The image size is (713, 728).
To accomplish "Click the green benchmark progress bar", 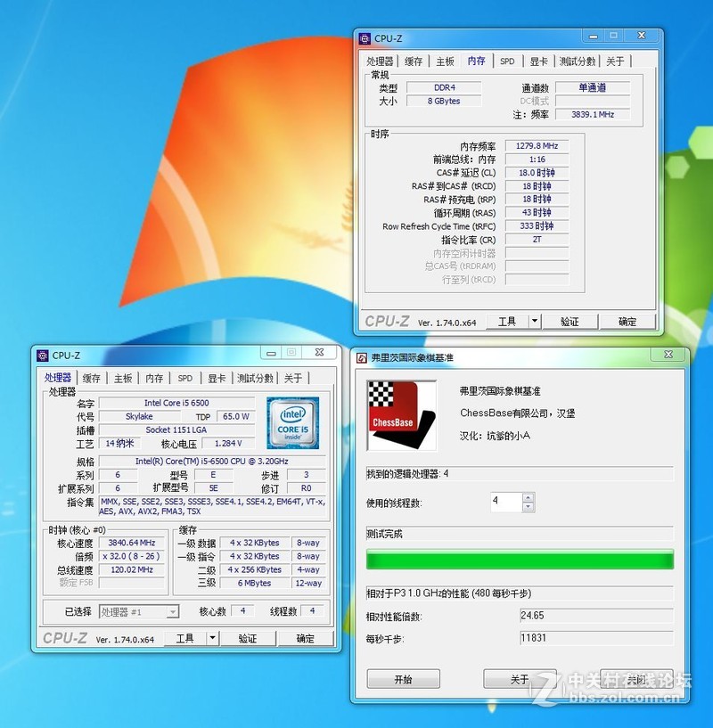I will [x=520, y=560].
